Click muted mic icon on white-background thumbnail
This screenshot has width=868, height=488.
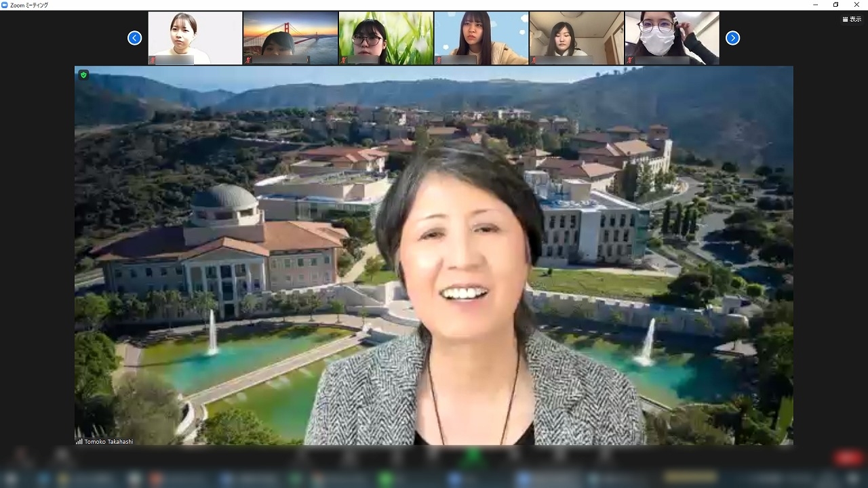coord(153,60)
